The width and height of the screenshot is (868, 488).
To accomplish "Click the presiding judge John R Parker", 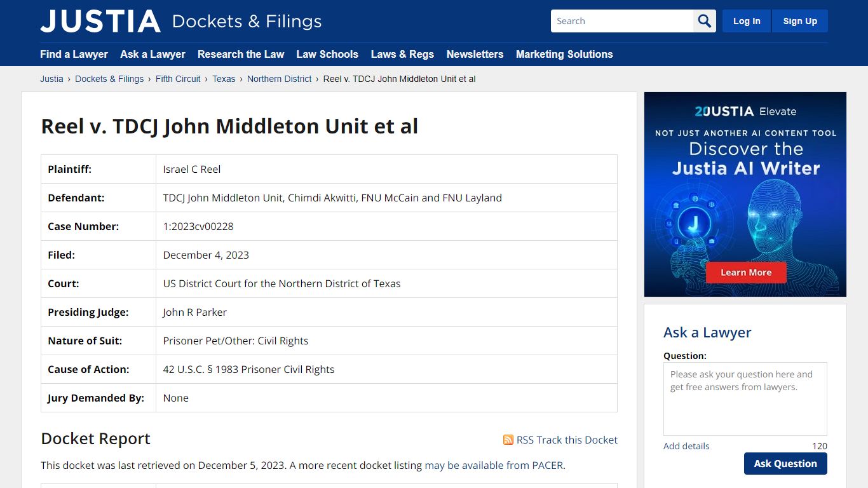I will point(194,312).
